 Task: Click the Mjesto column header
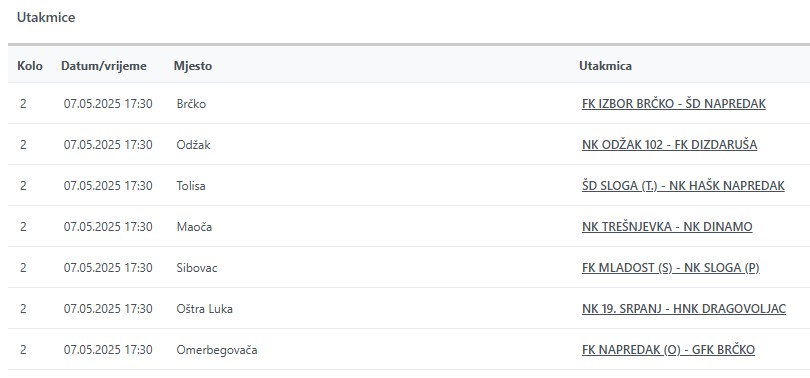pyautogui.click(x=193, y=66)
